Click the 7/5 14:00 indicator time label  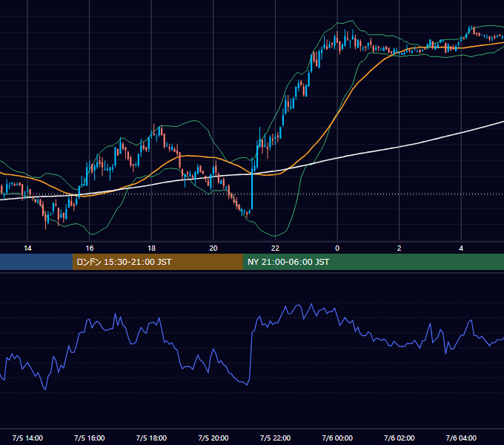tap(27, 438)
